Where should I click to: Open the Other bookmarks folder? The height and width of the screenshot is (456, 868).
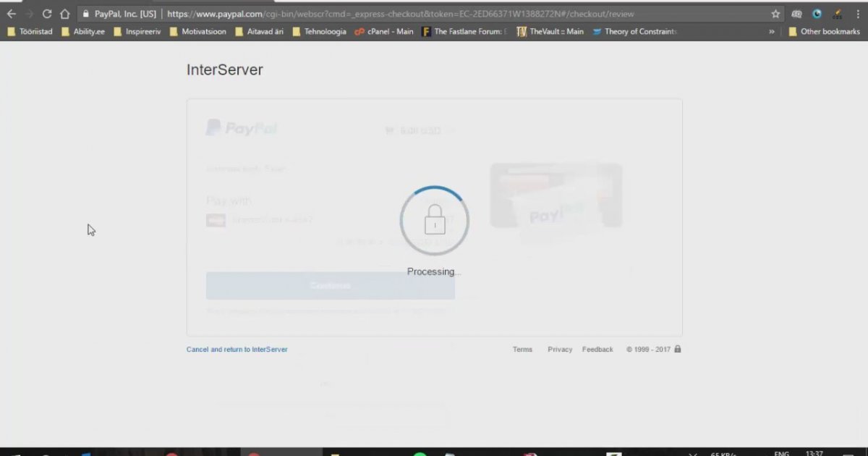point(824,32)
